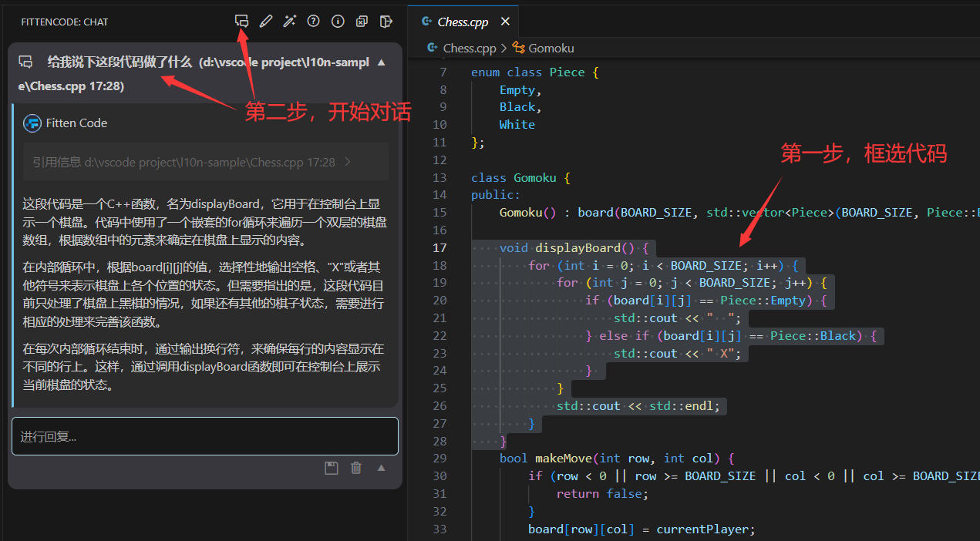Click the 进行回复 reply input box
This screenshot has width=980, height=541.
(204, 436)
